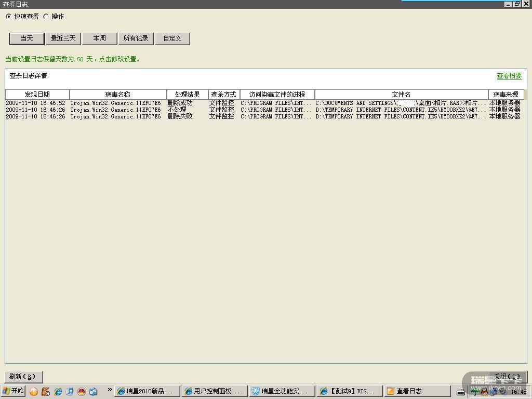
Task: Switch to the 瑞星2010新品 taskbar window
Action: tap(147, 391)
